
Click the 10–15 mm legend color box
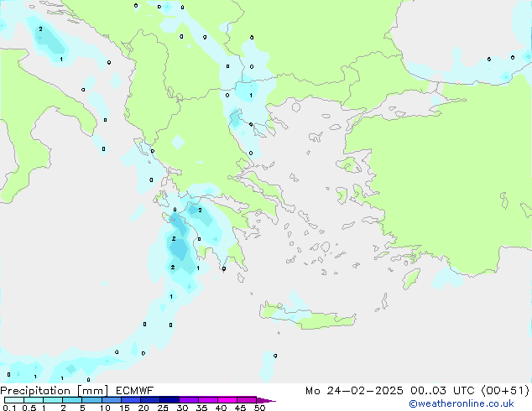pyautogui.click(x=111, y=400)
